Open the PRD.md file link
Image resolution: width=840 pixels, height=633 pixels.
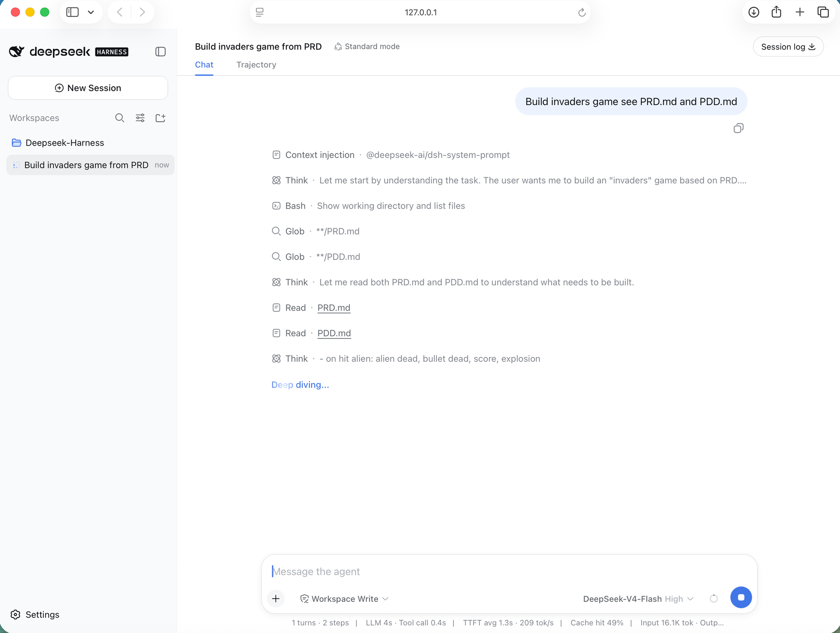point(334,308)
